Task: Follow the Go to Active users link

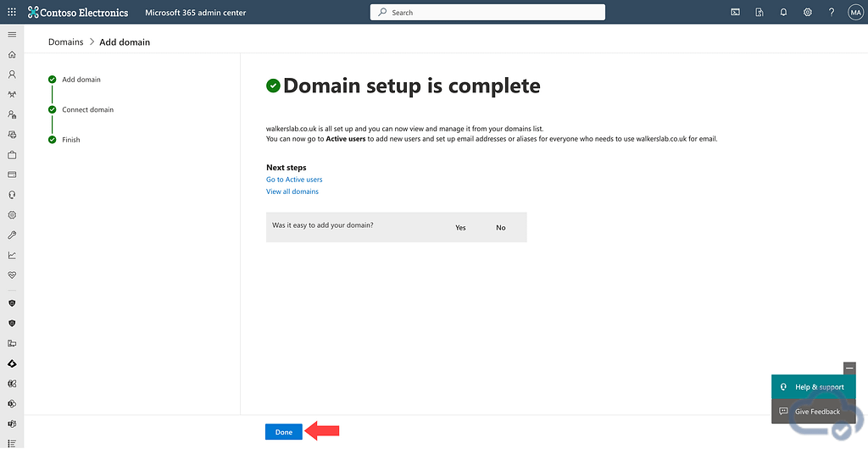Action: (x=294, y=180)
